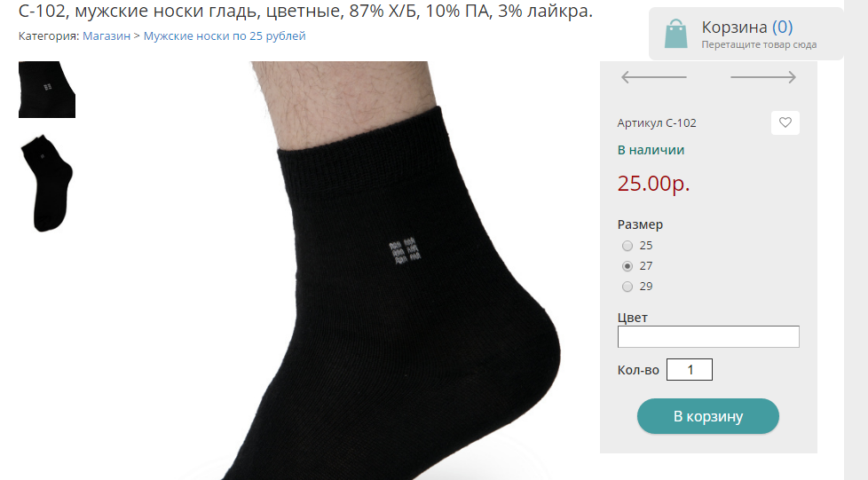Screen dimensions: 868x480
Task: Click the cart item count (0)
Action: coord(782,27)
